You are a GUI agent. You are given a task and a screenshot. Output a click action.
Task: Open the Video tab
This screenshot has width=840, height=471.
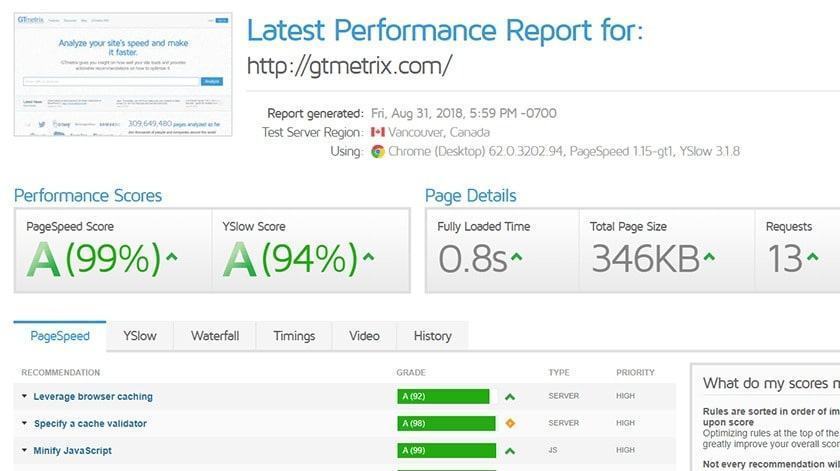pos(364,336)
